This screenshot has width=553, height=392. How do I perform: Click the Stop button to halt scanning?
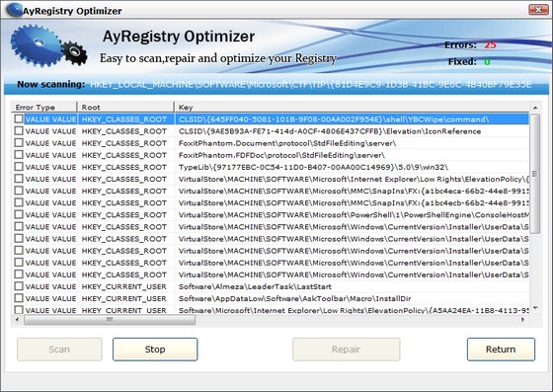pos(155,349)
